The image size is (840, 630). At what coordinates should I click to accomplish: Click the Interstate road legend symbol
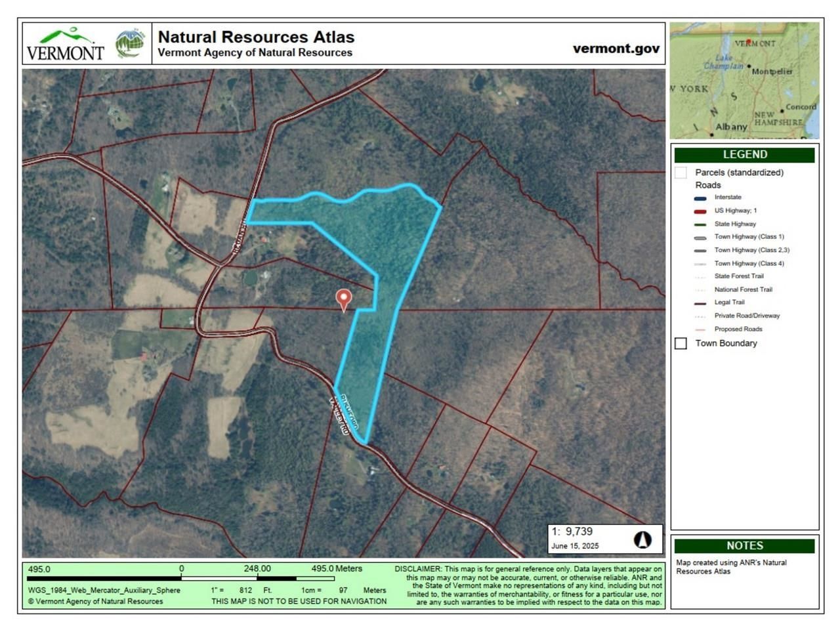point(700,198)
